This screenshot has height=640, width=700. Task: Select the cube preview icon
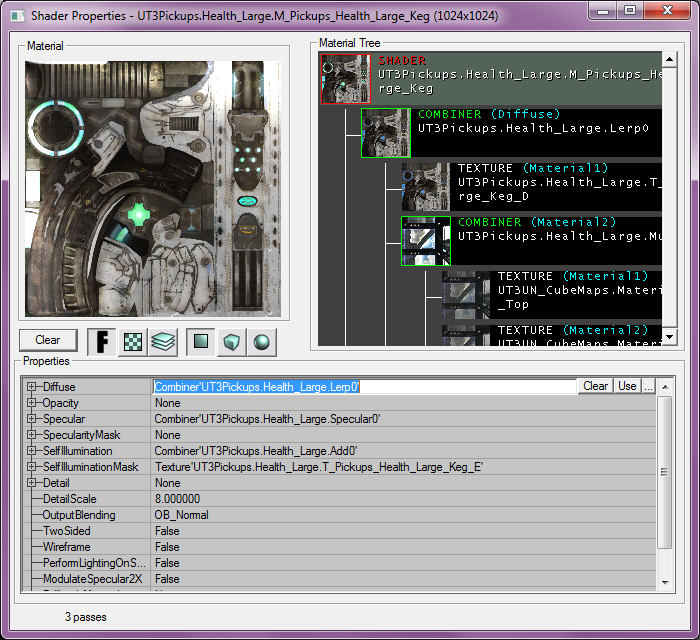click(232, 342)
